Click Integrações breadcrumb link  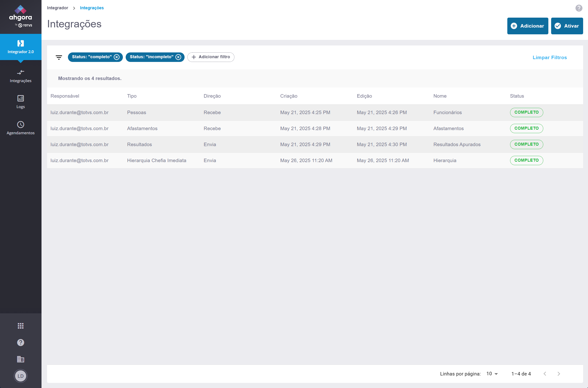92,8
